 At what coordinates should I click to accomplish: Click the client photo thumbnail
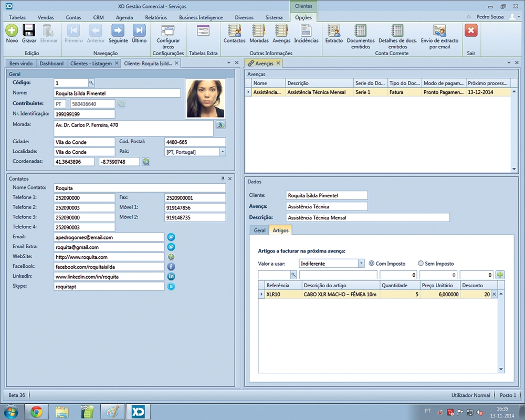coord(205,99)
